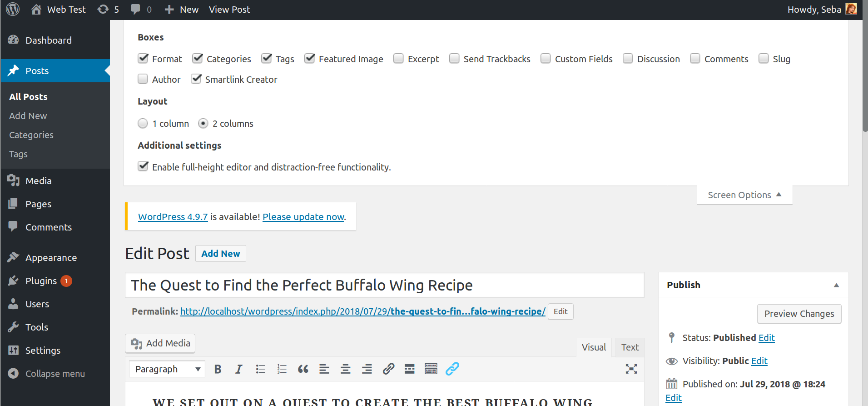Uncheck the Tags box option
Screen dimensions: 868x406
click(x=267, y=59)
